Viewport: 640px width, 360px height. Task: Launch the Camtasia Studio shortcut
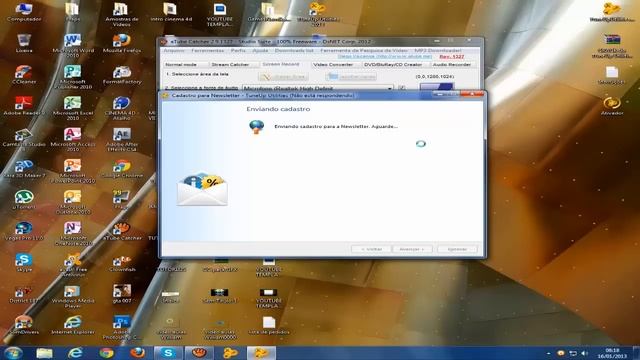24,137
